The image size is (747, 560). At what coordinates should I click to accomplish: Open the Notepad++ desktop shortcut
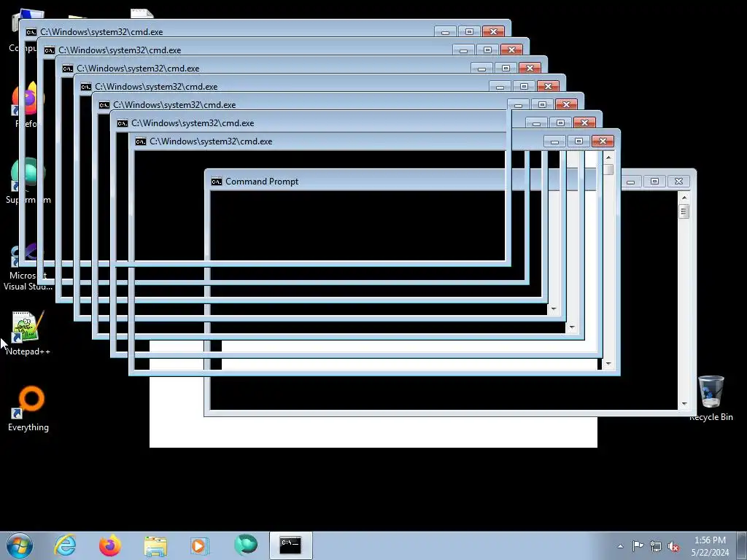pyautogui.click(x=28, y=333)
